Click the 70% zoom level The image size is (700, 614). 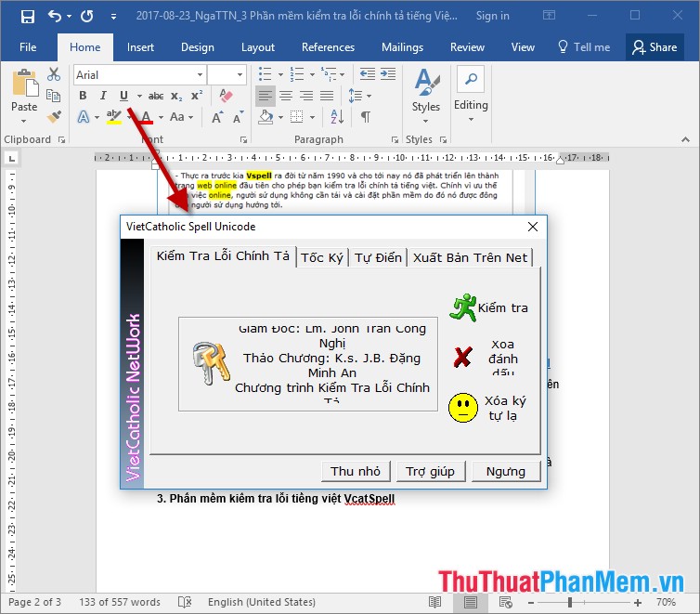(x=666, y=603)
